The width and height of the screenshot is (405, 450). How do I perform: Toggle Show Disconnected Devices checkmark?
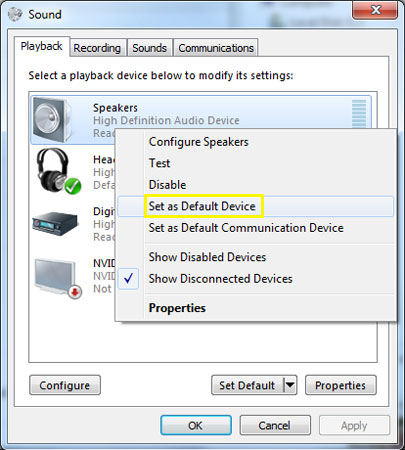pos(128,278)
